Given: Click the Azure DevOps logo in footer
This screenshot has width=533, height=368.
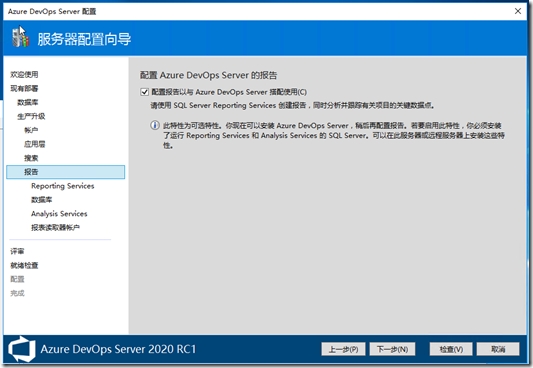Looking at the screenshot, I should coord(22,349).
